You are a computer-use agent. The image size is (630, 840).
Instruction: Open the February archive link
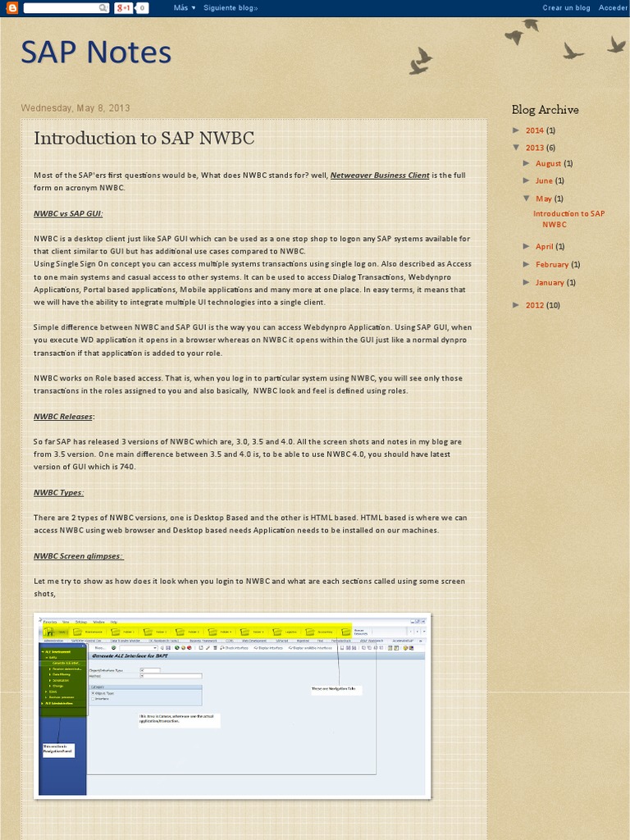[x=552, y=264]
